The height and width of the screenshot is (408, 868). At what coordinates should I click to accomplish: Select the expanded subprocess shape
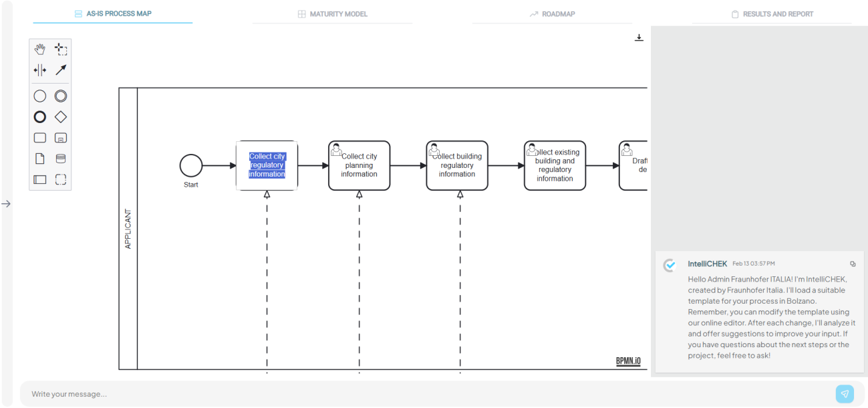[61, 138]
